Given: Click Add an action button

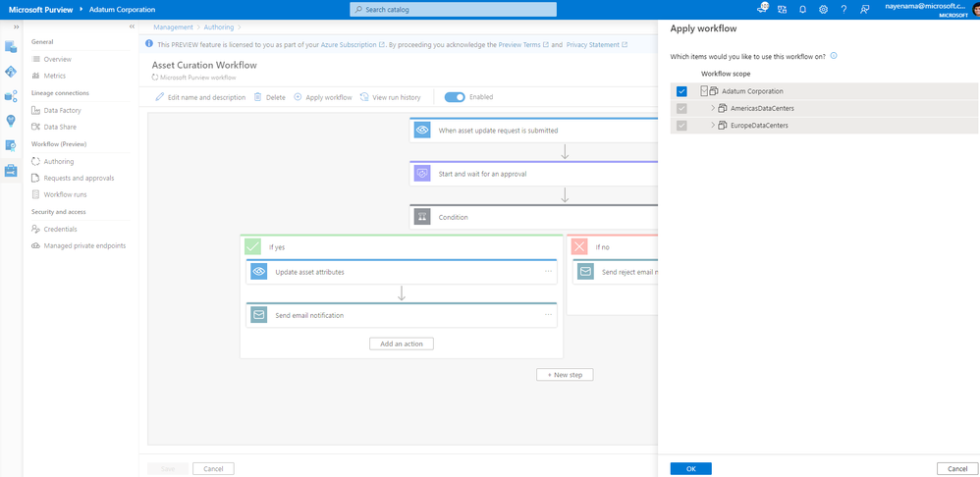Looking at the screenshot, I should click(402, 344).
